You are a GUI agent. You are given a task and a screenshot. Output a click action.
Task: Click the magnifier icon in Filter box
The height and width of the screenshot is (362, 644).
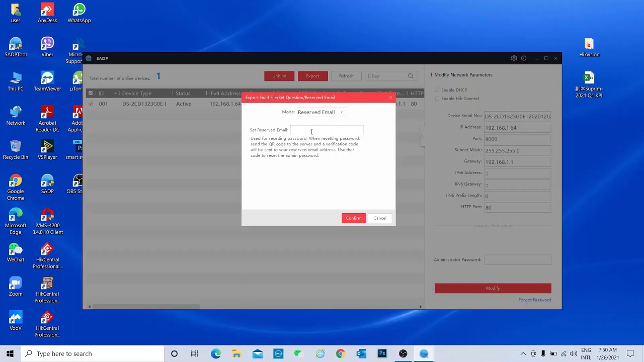click(x=411, y=76)
